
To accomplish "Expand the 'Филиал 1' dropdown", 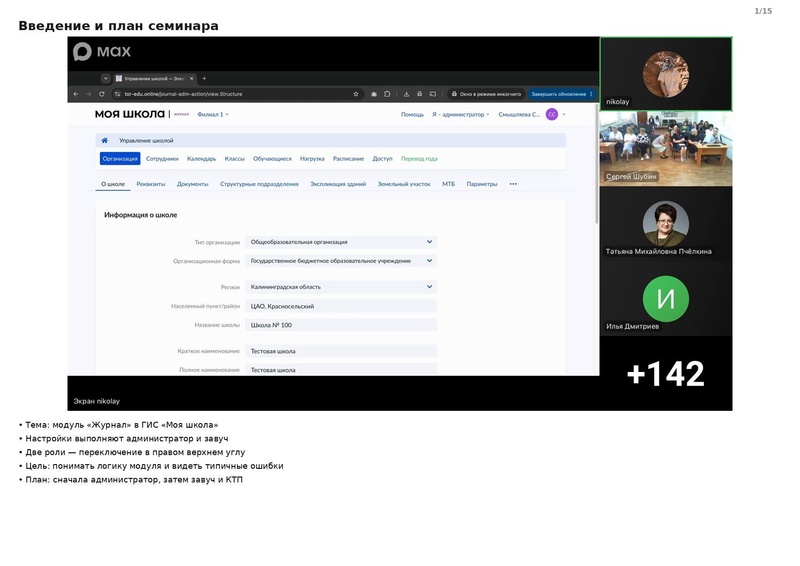I will pos(213,114).
